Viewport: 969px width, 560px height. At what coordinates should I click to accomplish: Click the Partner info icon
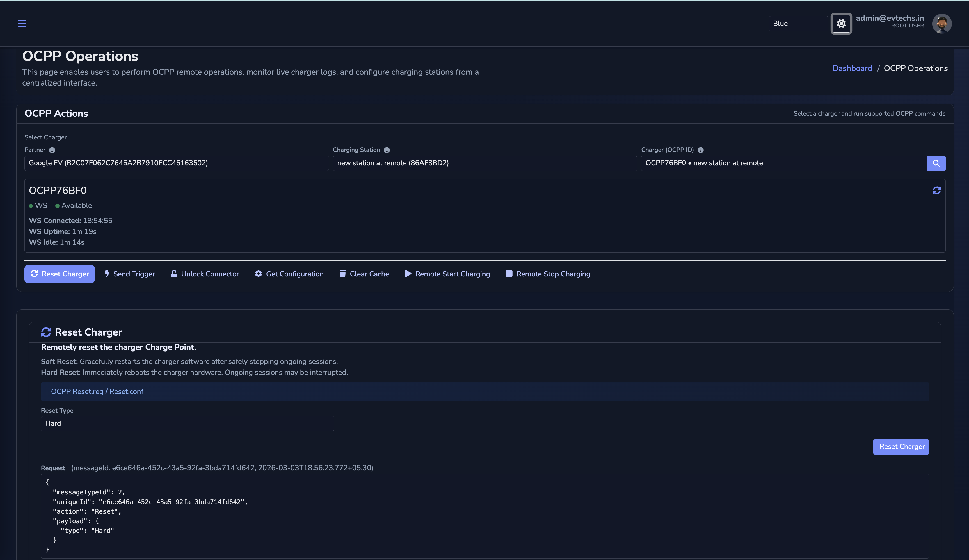(x=52, y=150)
